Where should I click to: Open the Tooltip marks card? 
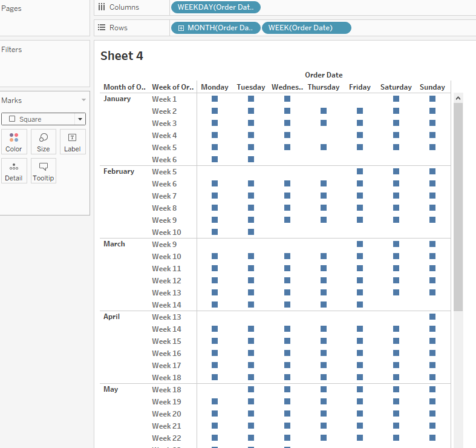(44, 171)
